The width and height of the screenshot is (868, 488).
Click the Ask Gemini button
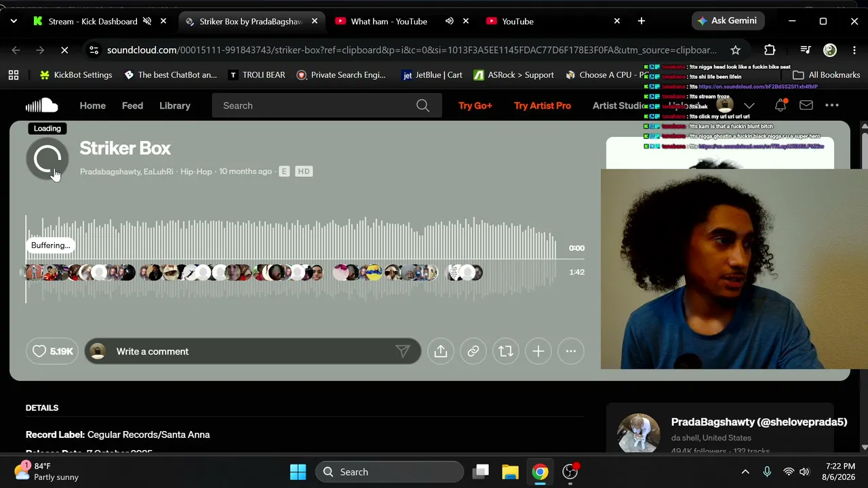coord(727,21)
